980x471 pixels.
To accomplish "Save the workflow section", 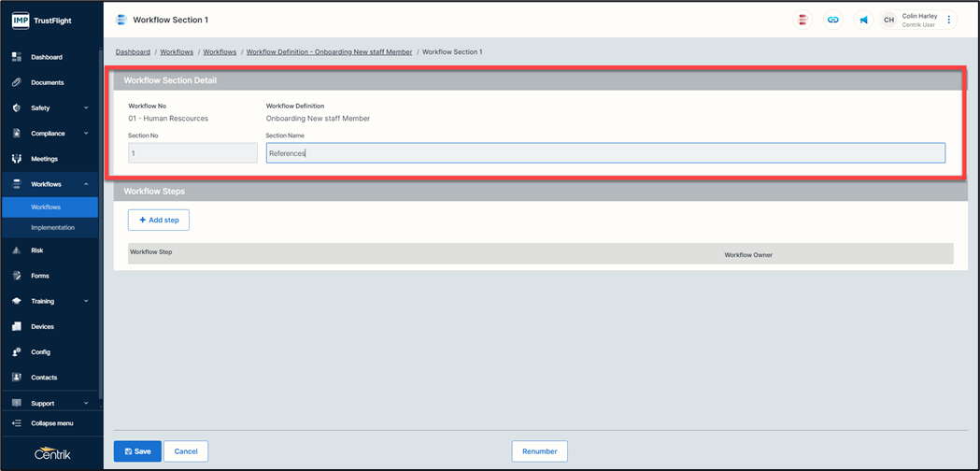I will 137,451.
